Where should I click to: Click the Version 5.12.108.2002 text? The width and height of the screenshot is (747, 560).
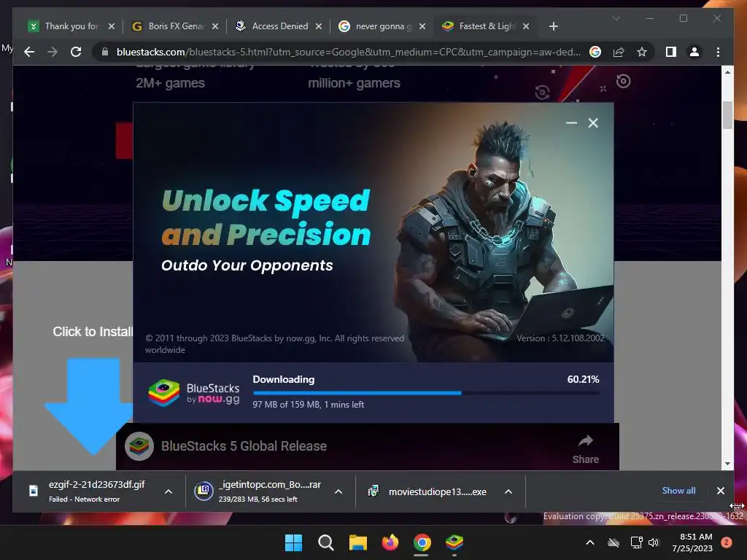click(x=560, y=338)
